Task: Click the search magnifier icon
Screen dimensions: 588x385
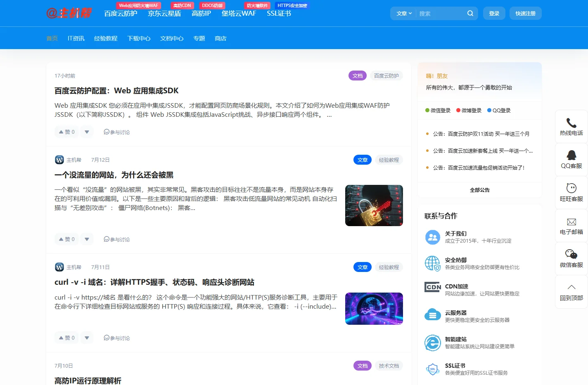Action: tap(470, 13)
